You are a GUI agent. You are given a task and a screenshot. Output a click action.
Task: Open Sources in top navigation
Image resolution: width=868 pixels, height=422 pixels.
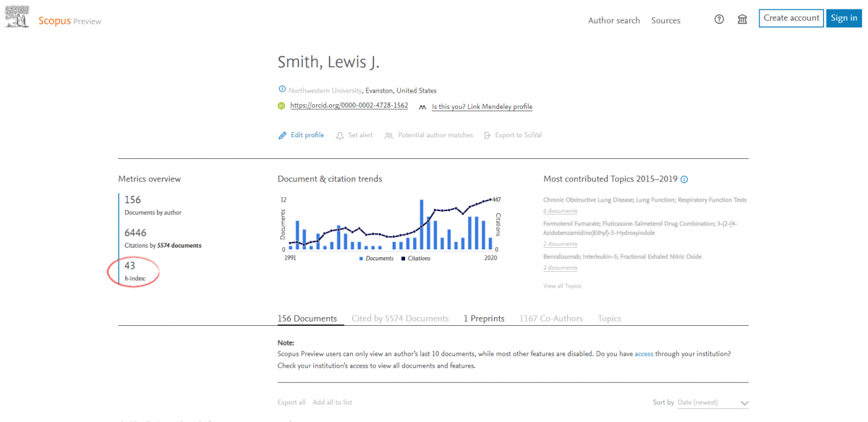(x=665, y=20)
